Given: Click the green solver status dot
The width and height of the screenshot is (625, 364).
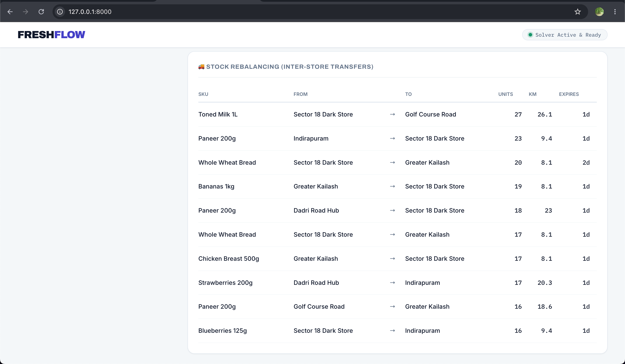Looking at the screenshot, I should point(530,35).
